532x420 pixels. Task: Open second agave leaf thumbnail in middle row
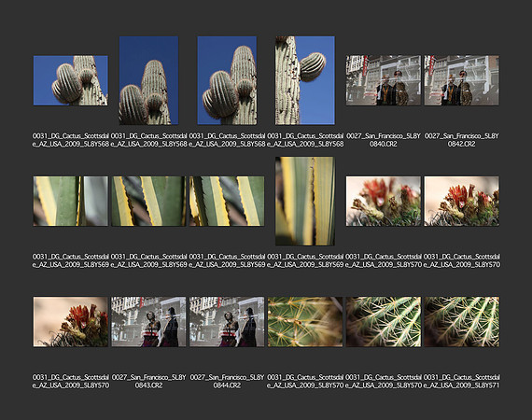pos(148,202)
